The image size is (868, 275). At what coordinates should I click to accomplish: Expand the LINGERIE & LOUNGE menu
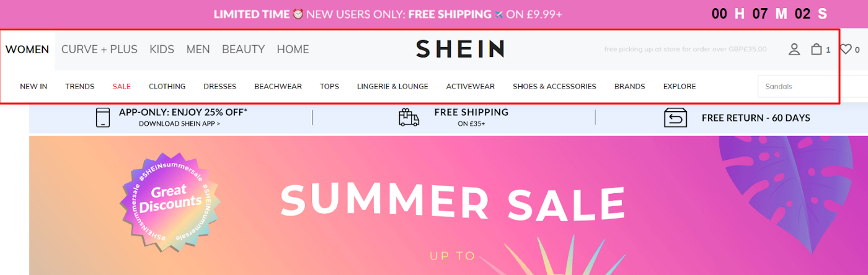tap(392, 87)
